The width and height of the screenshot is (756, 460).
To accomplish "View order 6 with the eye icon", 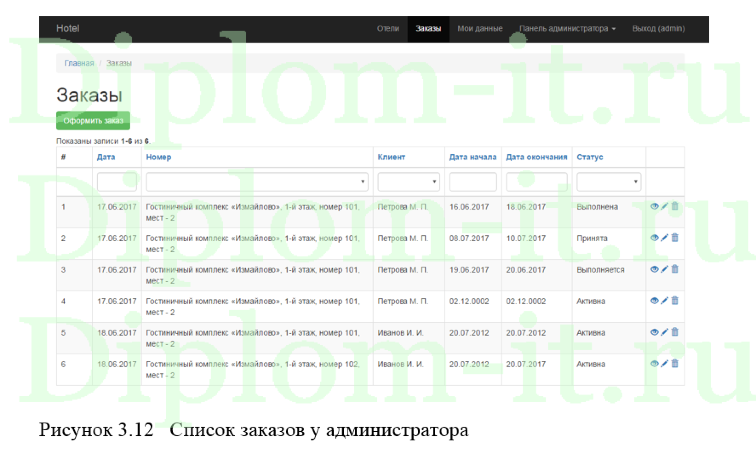I will click(x=654, y=364).
